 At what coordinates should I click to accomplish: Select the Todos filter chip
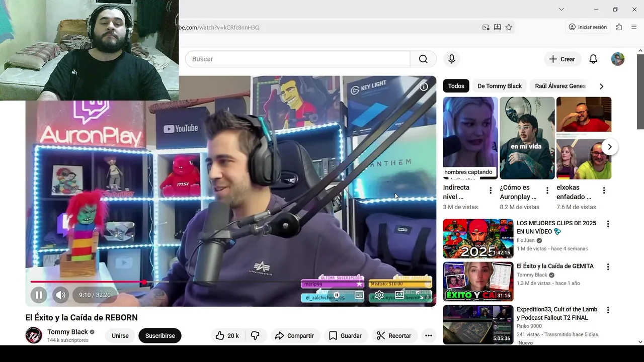456,86
